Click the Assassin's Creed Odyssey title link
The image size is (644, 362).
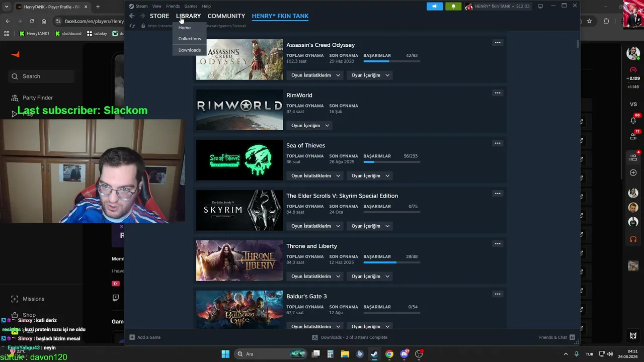pos(320,45)
